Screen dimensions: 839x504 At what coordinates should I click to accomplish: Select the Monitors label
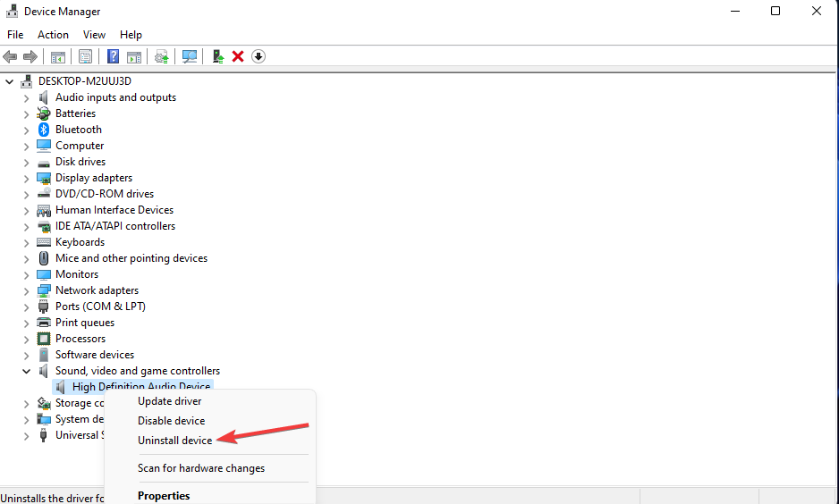(77, 274)
